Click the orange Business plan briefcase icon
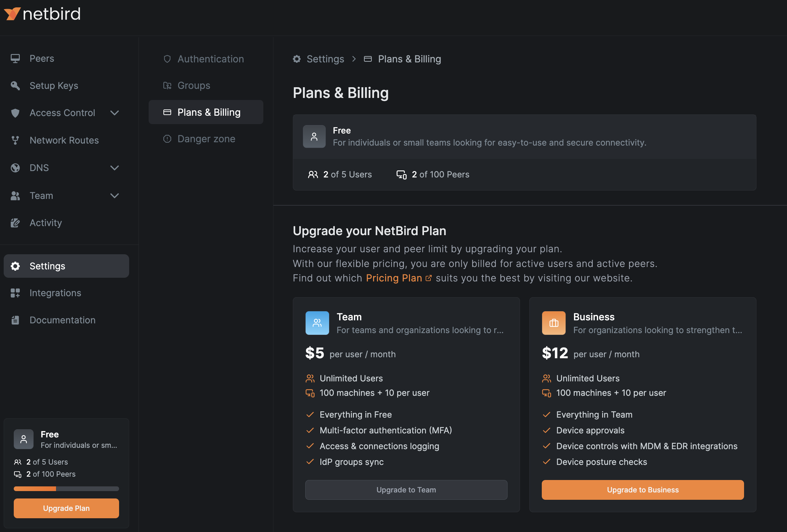 (x=553, y=323)
